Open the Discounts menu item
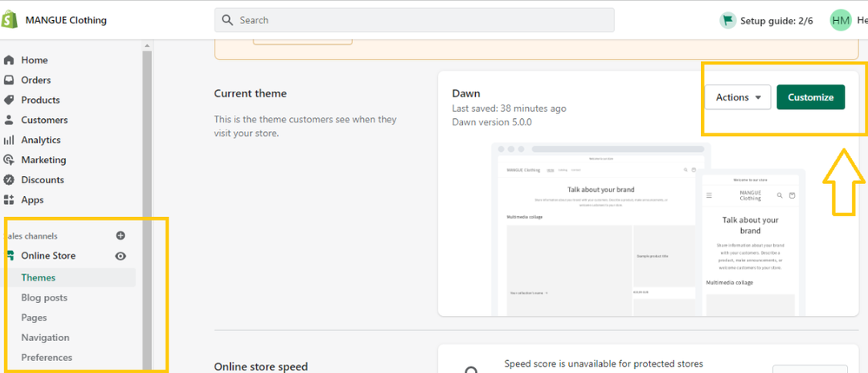 point(43,180)
